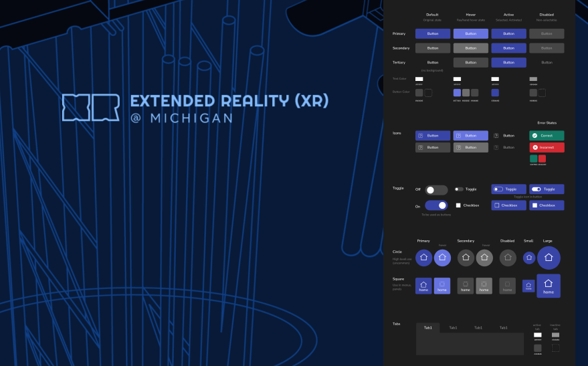
Task: Turn off the large On toggle switch
Action: coord(437,205)
